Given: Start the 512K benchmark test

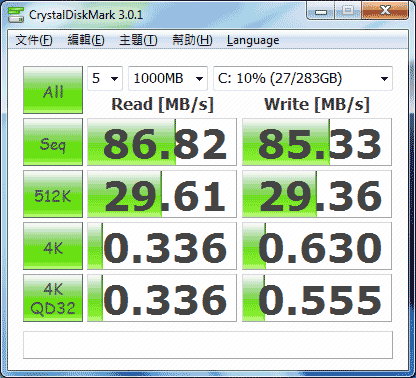Looking at the screenshot, I should 53,194.
